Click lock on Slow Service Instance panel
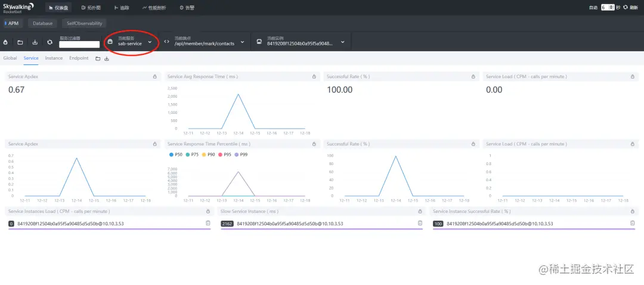Image resolution: width=644 pixels, height=285 pixels. coord(420,211)
